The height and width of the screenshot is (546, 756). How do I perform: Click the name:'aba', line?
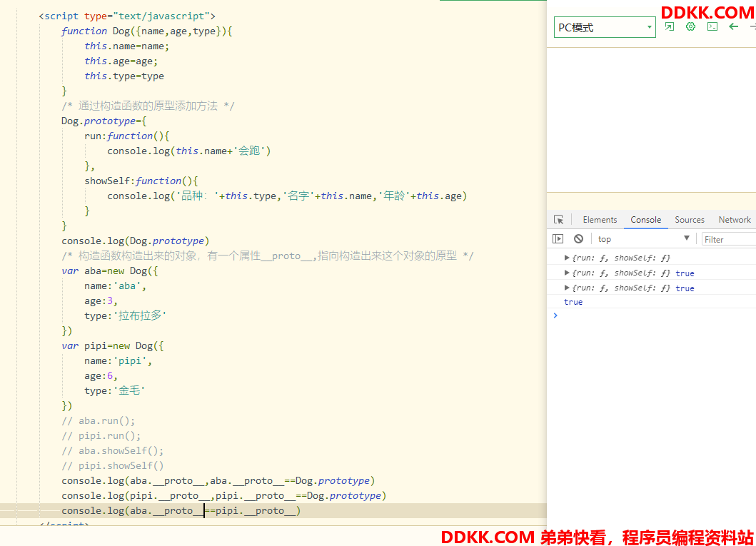(x=115, y=285)
